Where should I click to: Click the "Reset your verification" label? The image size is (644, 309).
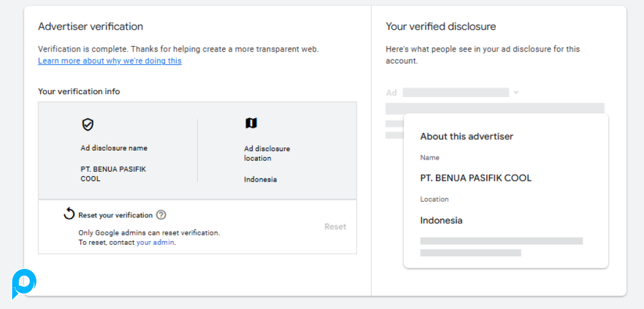(x=115, y=215)
